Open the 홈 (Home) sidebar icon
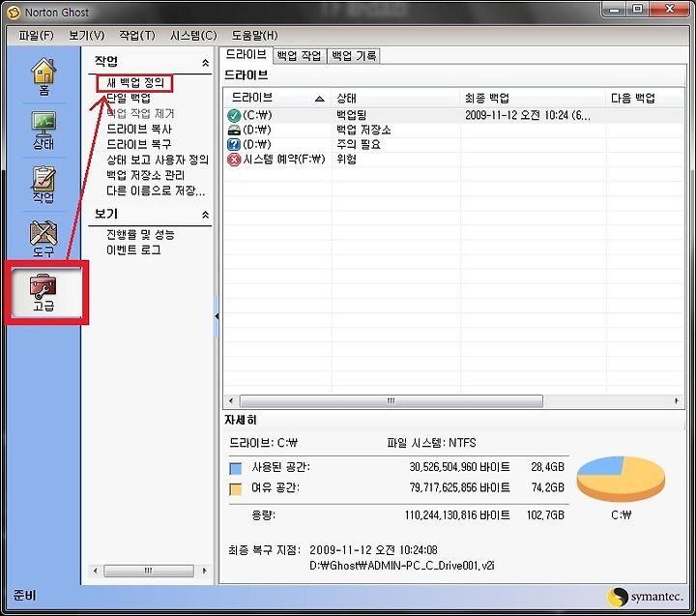The image size is (696, 616). [x=43, y=76]
